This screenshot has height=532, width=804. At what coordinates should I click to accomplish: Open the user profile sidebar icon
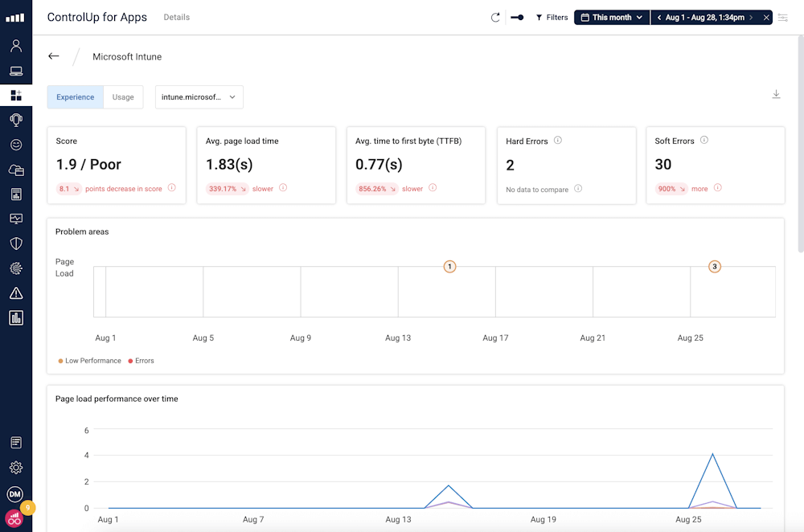(x=16, y=46)
